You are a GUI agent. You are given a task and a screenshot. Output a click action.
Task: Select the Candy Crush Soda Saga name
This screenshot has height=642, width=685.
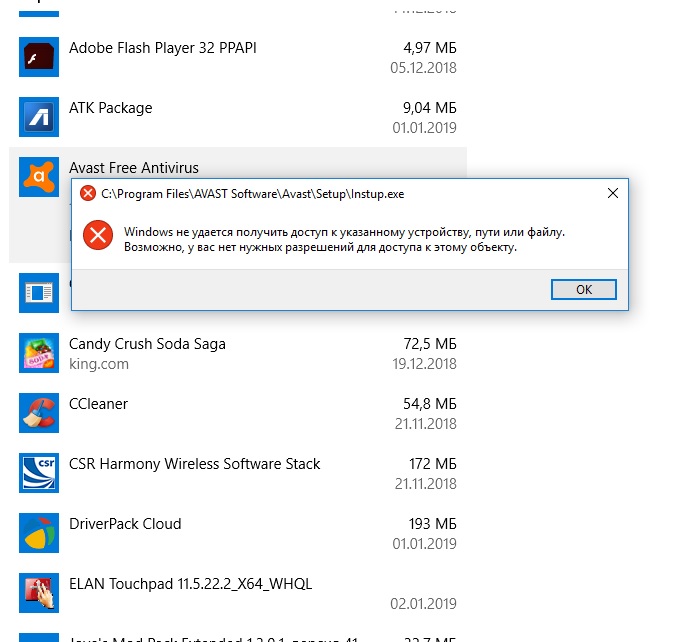(x=147, y=344)
